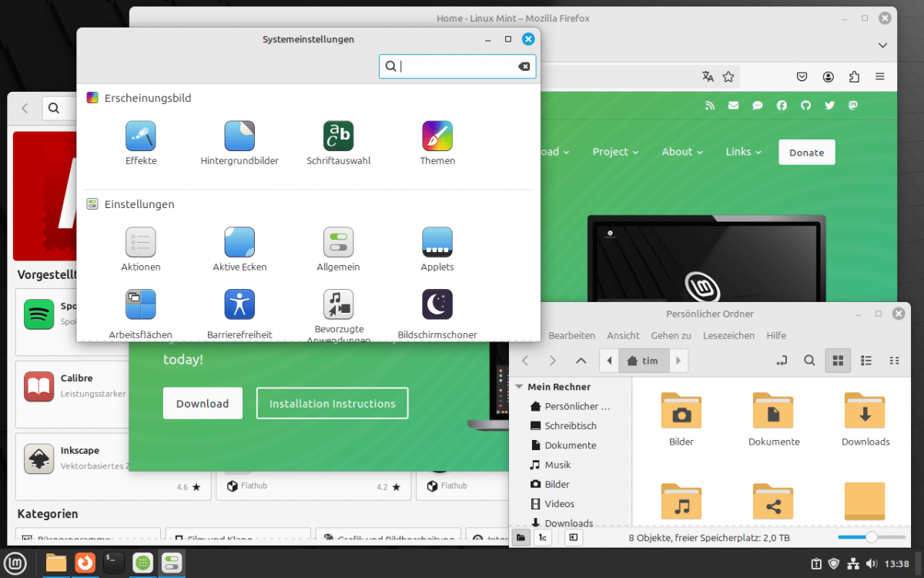Screen dimensions: 924x578
Task: Open Linux Mint menu in taskbar
Action: click(x=17, y=563)
